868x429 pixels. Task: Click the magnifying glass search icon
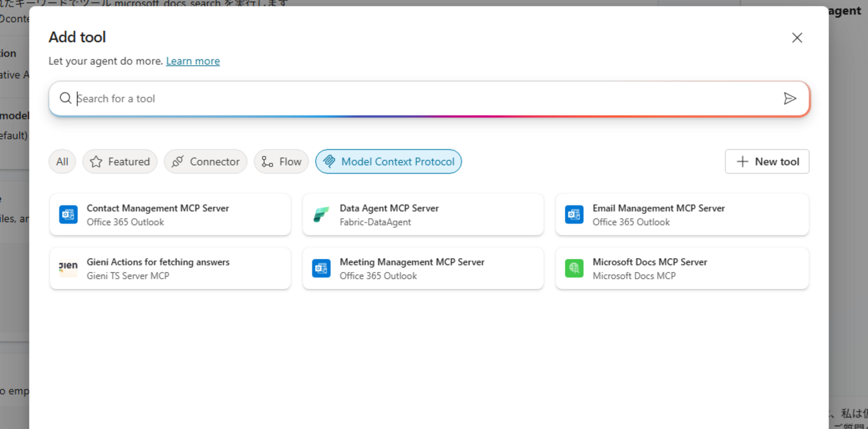tap(65, 99)
